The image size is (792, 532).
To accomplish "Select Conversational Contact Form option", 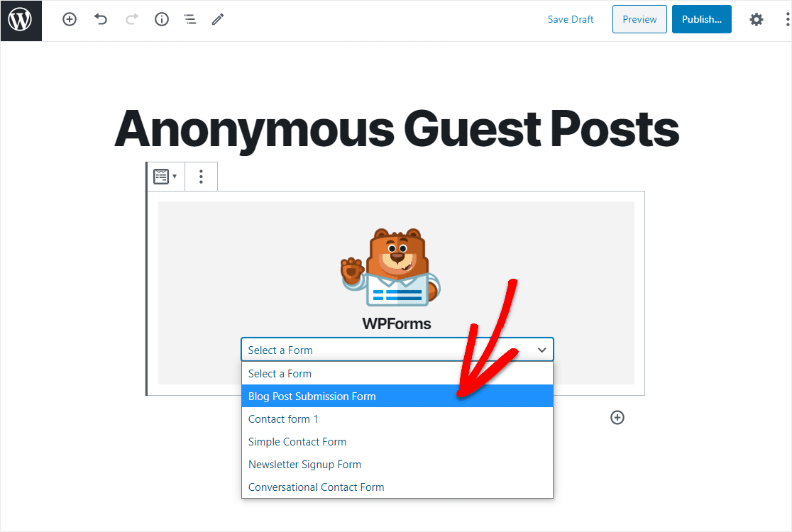I will (x=397, y=487).
